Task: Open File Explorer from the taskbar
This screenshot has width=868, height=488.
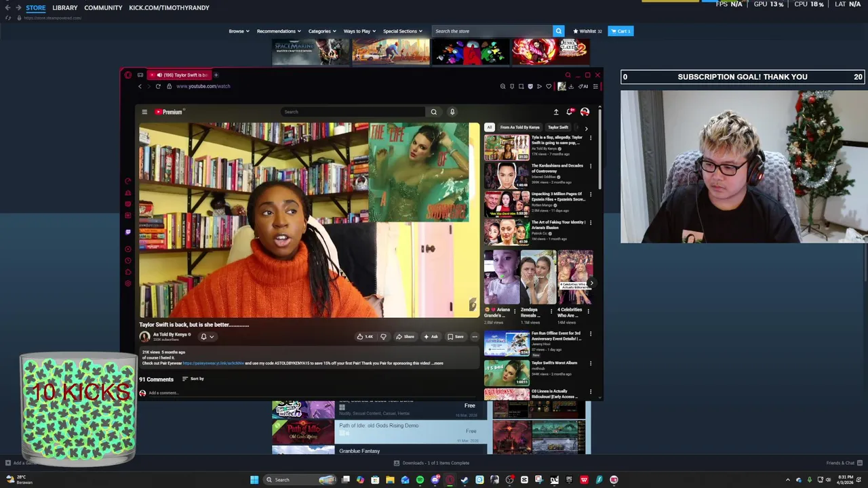Action: 390,480
